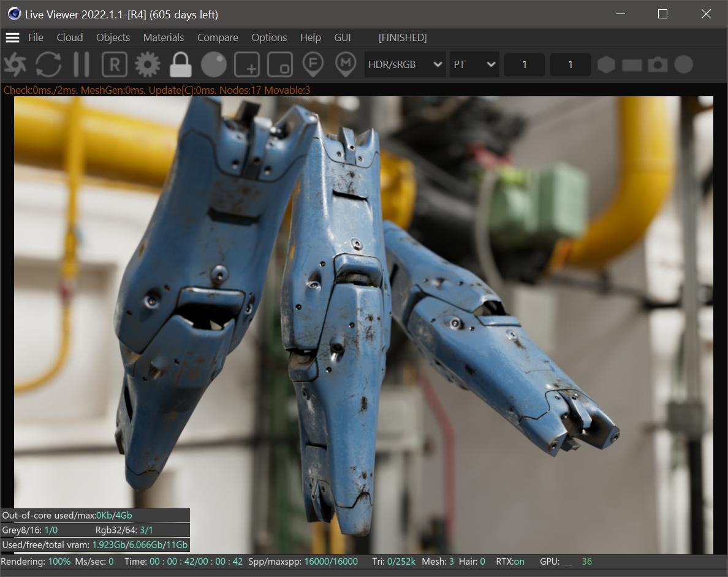Toggle the render region R icon

click(x=114, y=64)
